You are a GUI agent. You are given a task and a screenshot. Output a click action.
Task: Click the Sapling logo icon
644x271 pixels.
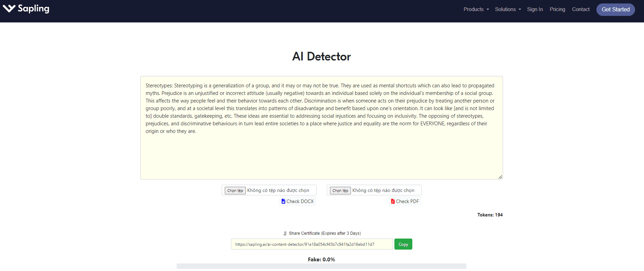(9, 9)
